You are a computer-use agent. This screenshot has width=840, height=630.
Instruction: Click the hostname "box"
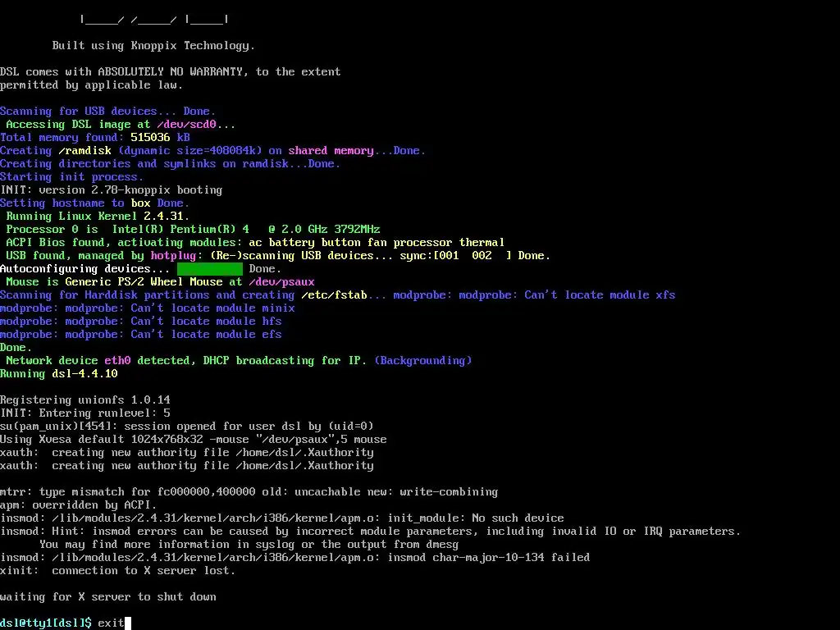pyautogui.click(x=141, y=203)
